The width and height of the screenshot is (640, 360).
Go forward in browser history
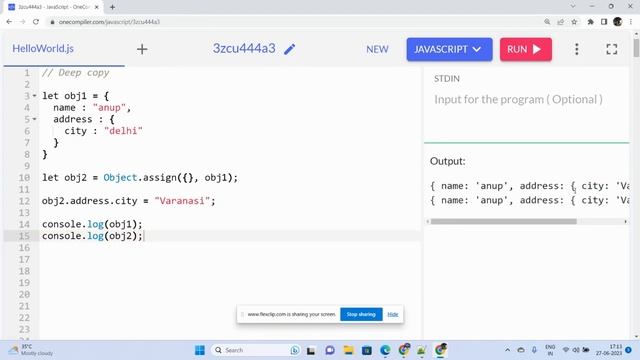tap(22, 22)
